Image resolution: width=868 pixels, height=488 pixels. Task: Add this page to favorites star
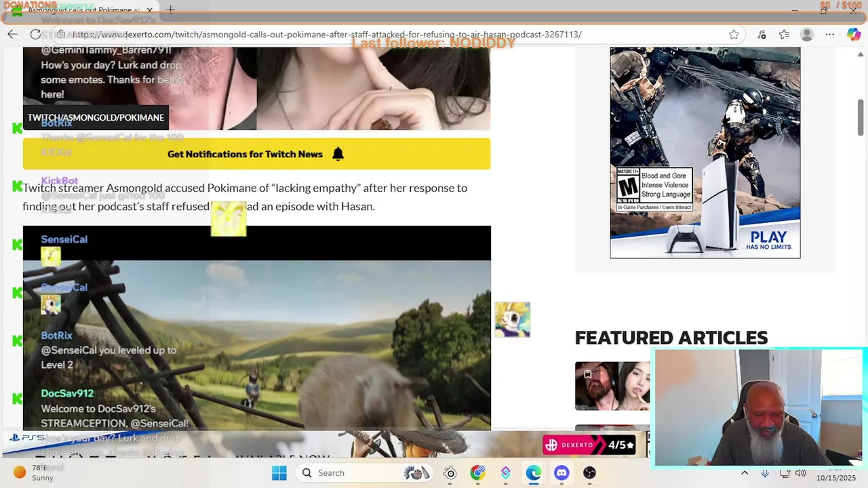pos(734,35)
